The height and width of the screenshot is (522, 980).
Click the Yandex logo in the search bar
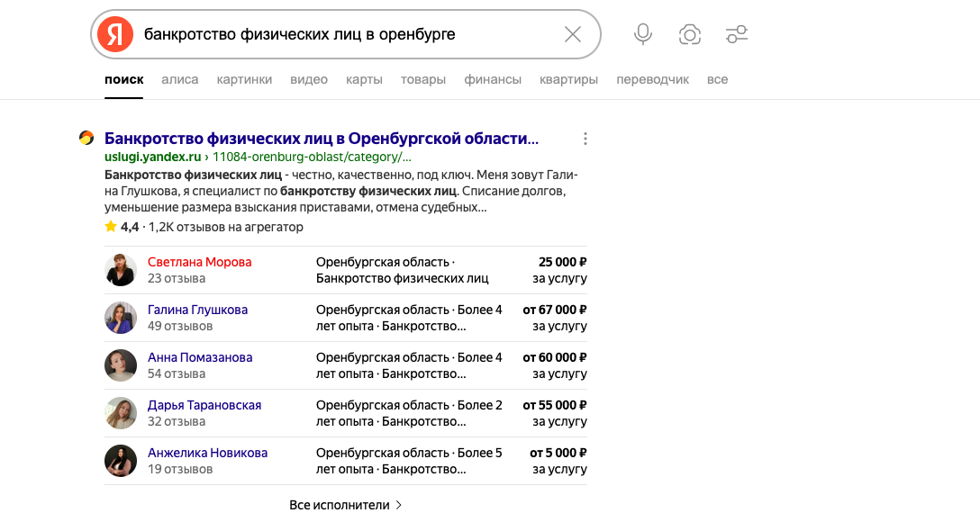click(x=114, y=34)
